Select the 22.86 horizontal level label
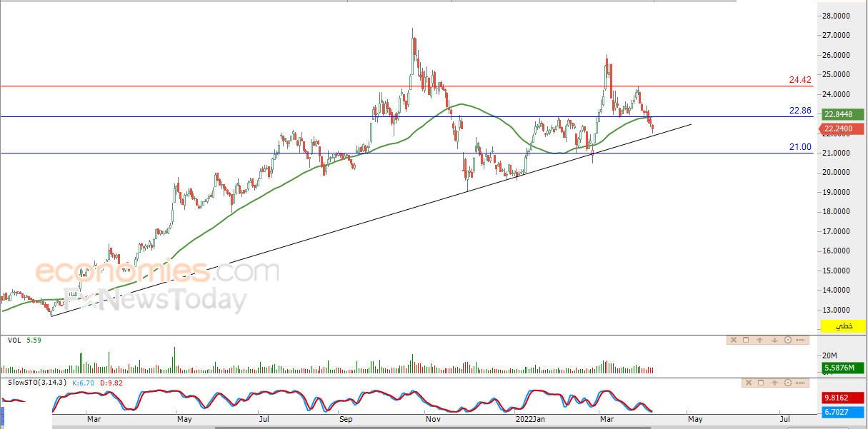 [x=800, y=111]
